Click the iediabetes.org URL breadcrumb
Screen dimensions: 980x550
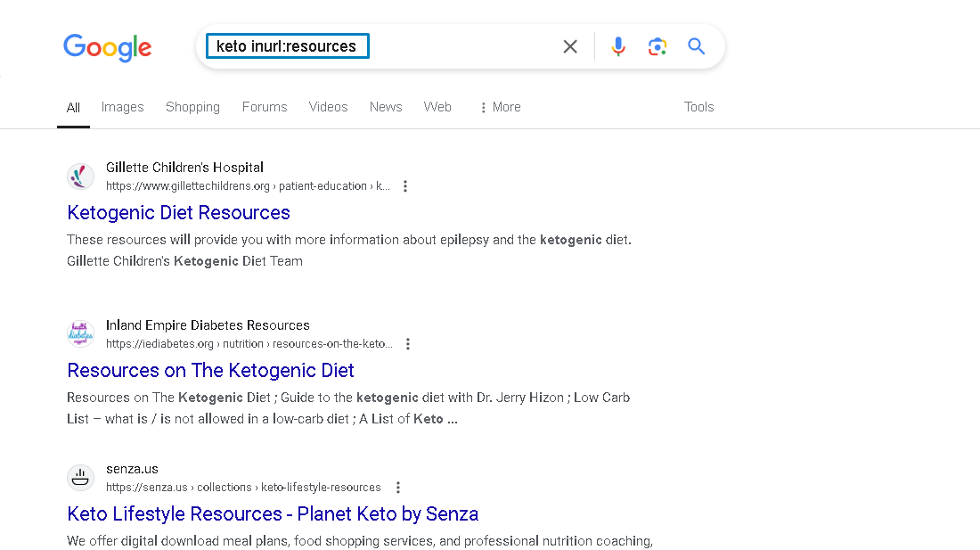coord(249,344)
